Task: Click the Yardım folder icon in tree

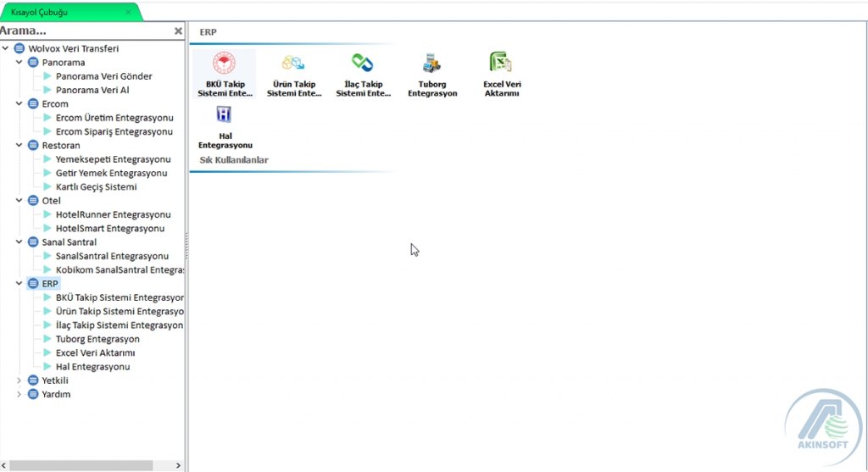Action: (x=33, y=395)
